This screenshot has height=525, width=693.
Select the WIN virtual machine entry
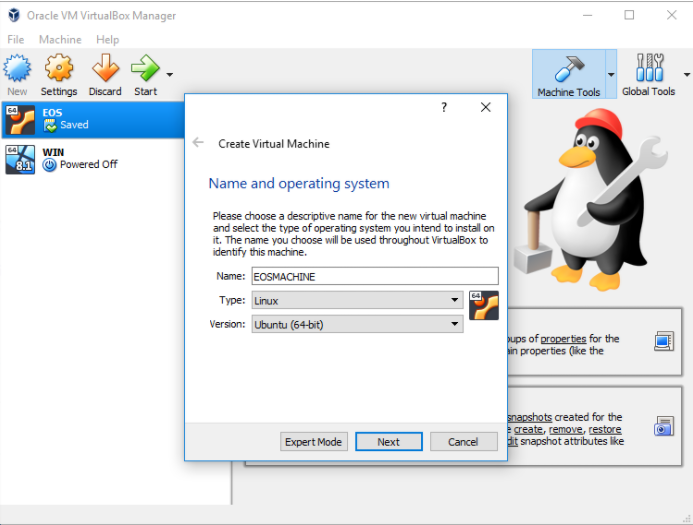(93, 159)
